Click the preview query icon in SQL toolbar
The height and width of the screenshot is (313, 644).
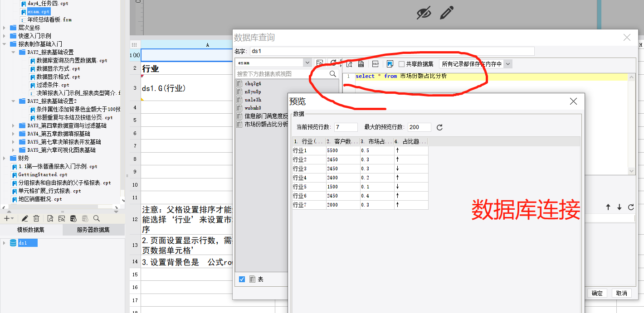349,64
